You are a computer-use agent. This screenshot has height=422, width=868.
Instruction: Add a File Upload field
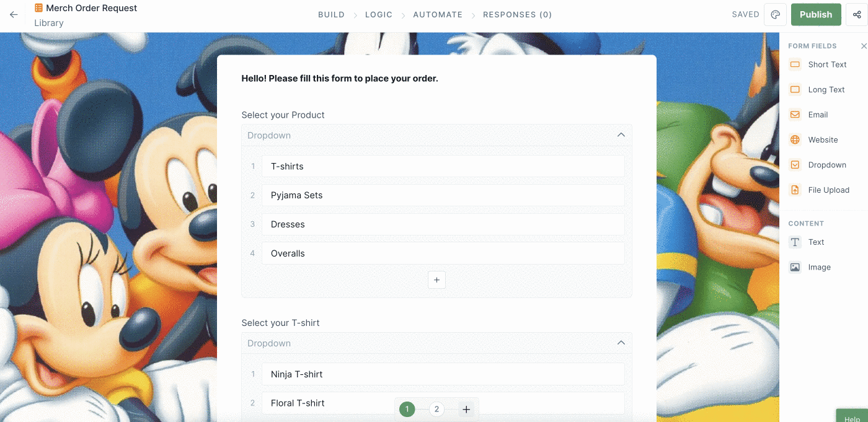click(819, 190)
